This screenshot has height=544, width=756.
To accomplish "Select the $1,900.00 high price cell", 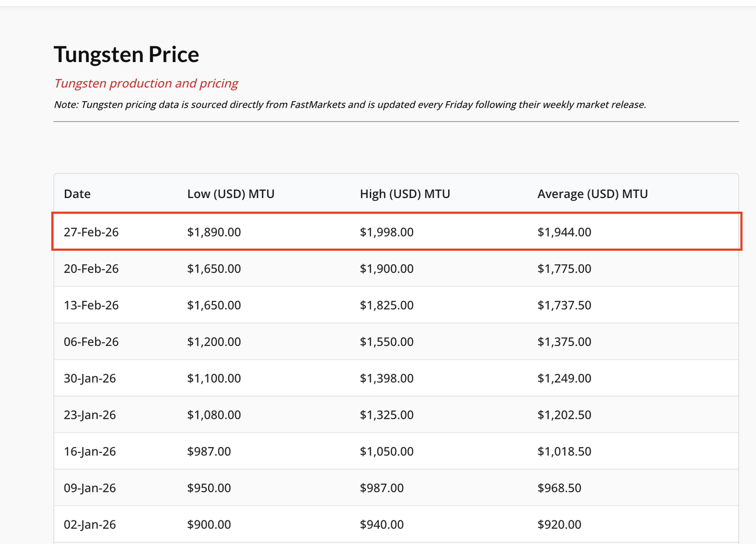I will click(x=387, y=269).
